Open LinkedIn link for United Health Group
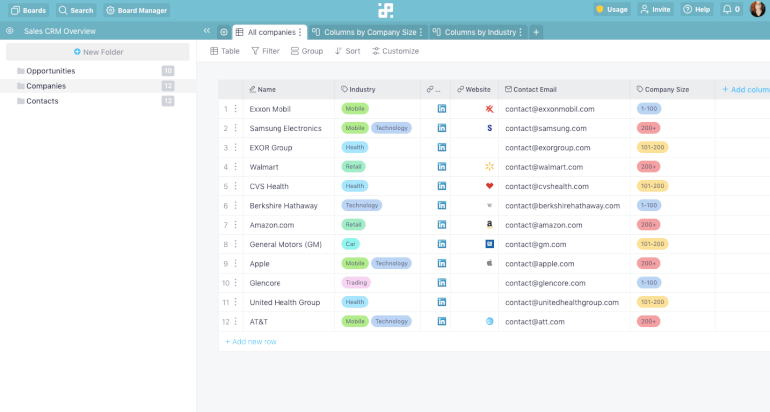The height and width of the screenshot is (412, 770). (442, 302)
